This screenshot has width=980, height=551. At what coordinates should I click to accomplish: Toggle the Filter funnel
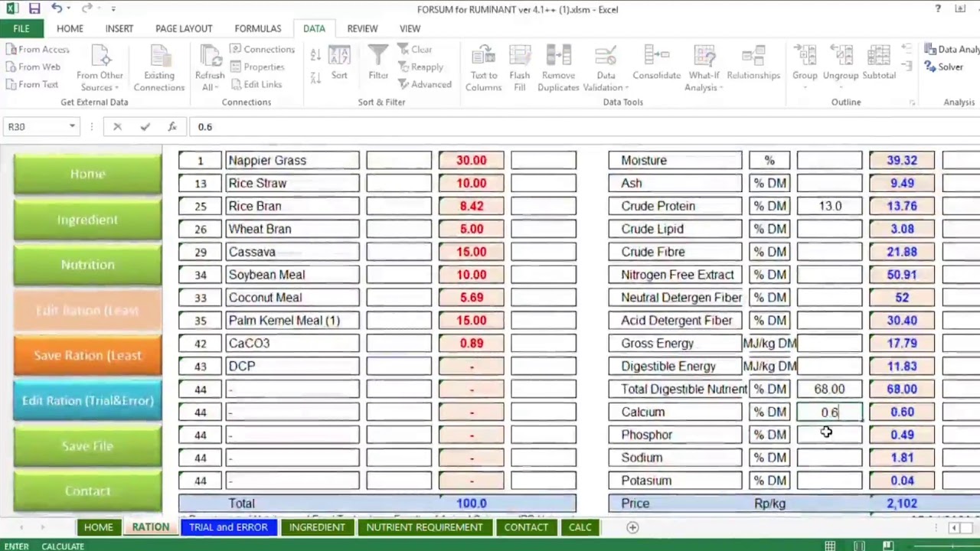click(378, 63)
